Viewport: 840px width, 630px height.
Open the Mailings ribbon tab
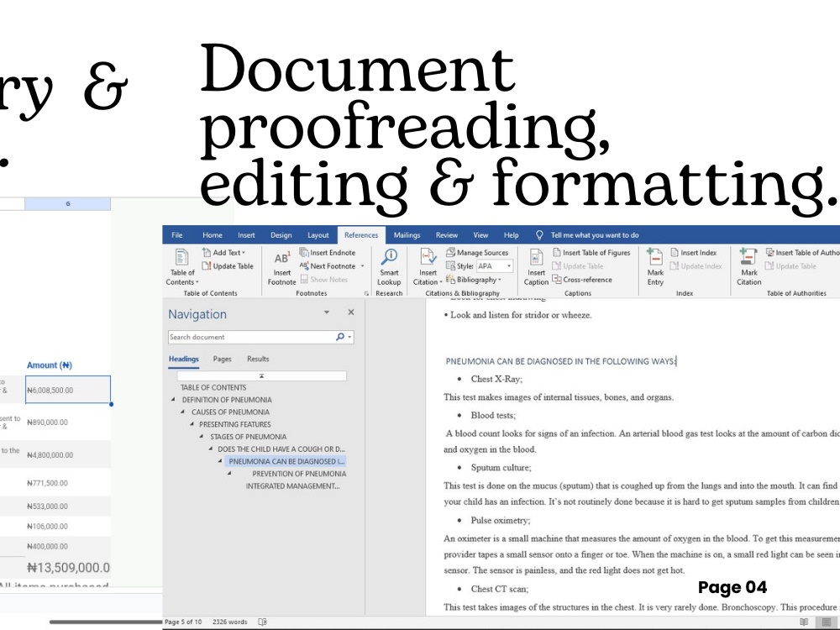click(407, 235)
